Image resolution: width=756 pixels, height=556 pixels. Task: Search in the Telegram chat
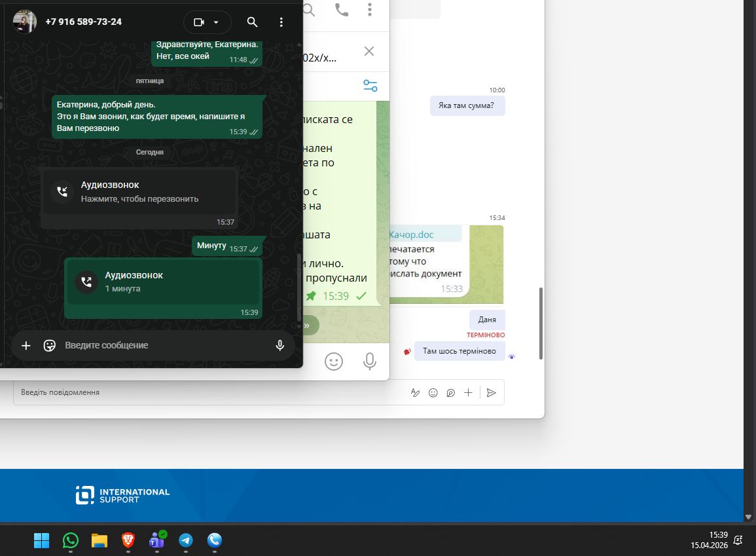coord(309,10)
